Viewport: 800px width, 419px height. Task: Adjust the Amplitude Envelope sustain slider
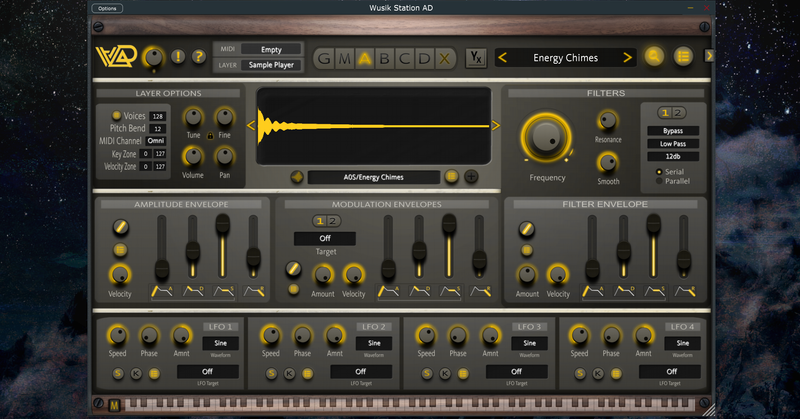[222, 247]
